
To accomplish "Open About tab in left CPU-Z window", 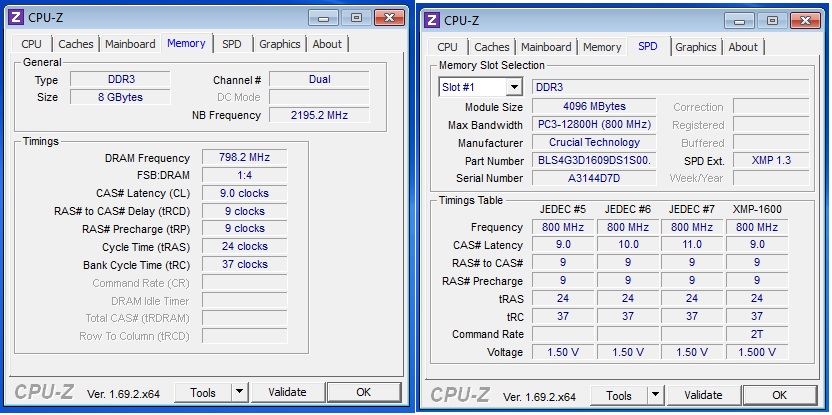I will tap(327, 44).
